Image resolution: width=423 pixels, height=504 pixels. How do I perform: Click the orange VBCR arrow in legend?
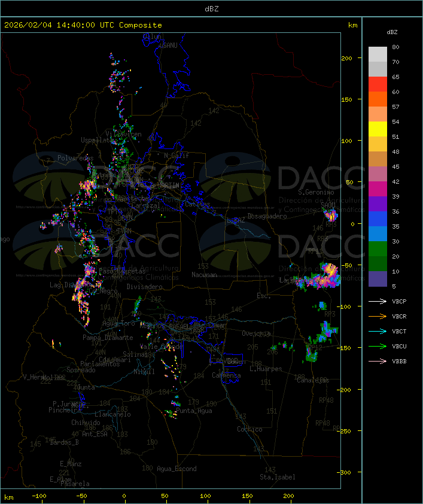coord(378,316)
